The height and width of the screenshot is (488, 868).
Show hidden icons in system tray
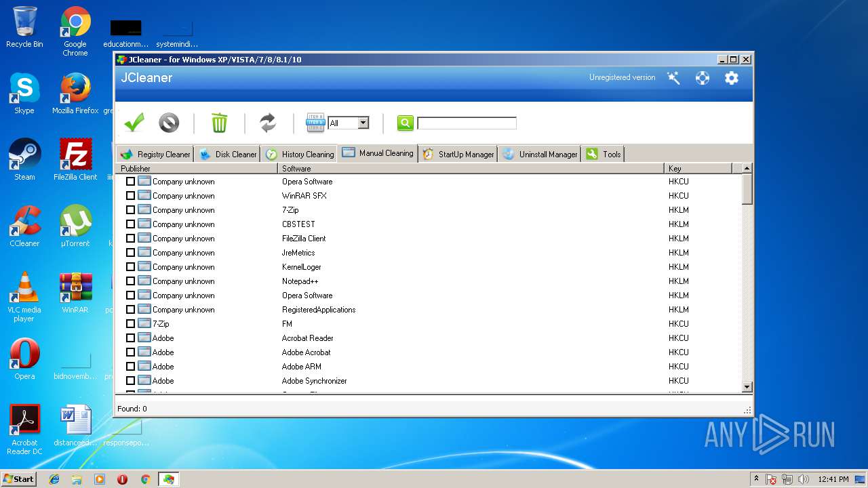point(756,479)
